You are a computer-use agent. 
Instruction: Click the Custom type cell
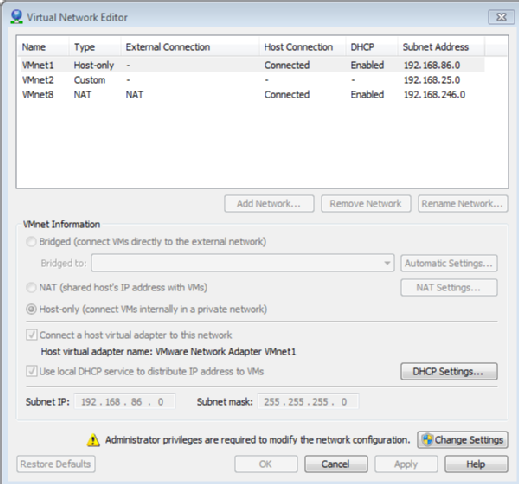pos(89,80)
